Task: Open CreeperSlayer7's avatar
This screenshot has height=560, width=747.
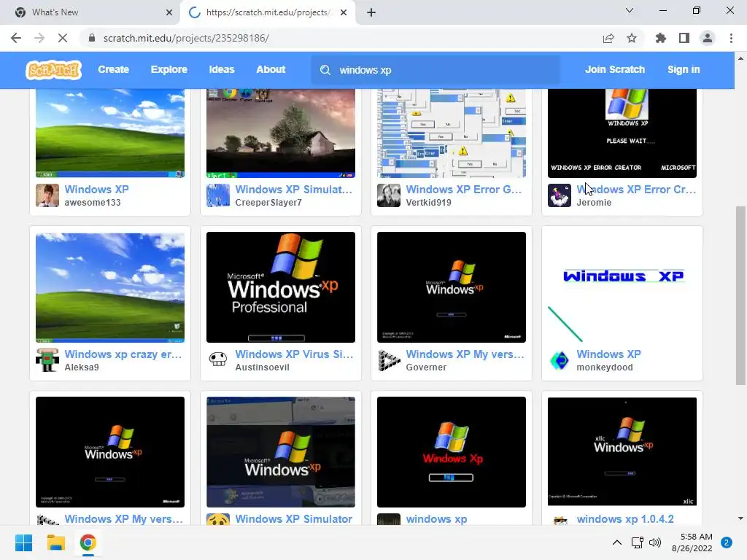Action: (x=218, y=195)
